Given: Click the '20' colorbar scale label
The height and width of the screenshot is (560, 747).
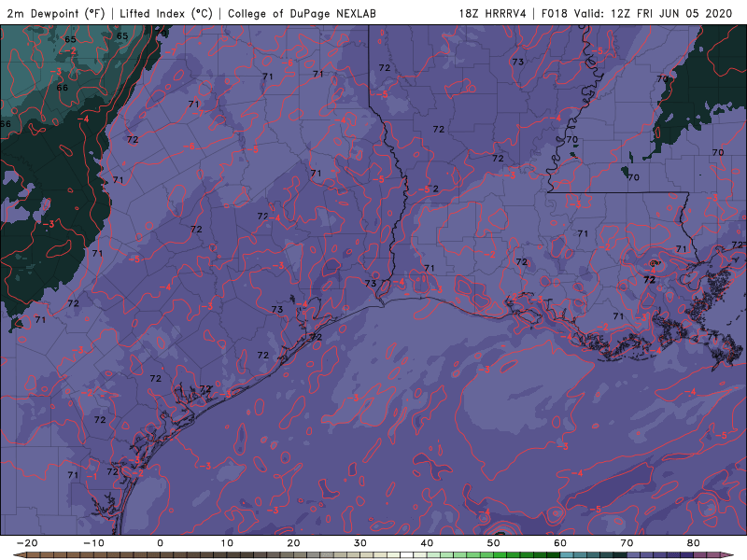Looking at the screenshot, I should point(293,543).
